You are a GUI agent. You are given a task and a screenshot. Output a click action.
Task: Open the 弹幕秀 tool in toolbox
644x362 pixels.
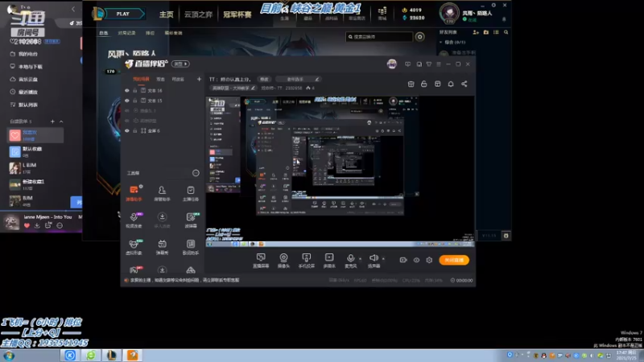coord(163,247)
